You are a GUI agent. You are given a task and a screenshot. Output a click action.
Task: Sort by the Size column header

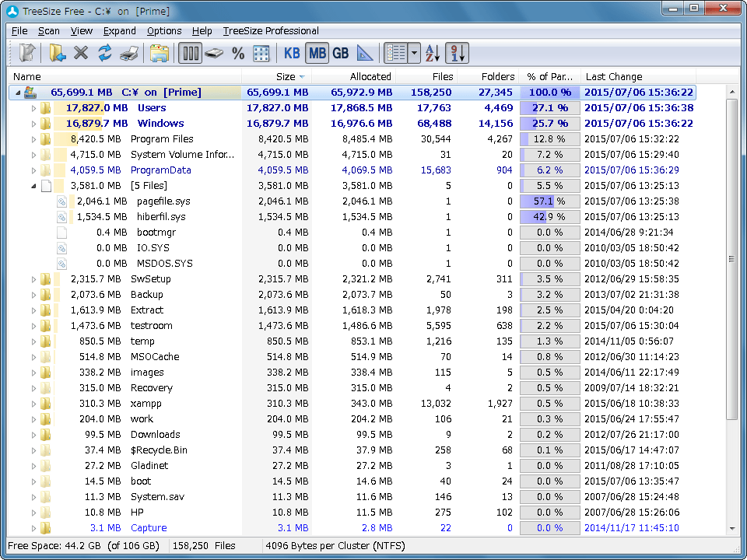277,77
